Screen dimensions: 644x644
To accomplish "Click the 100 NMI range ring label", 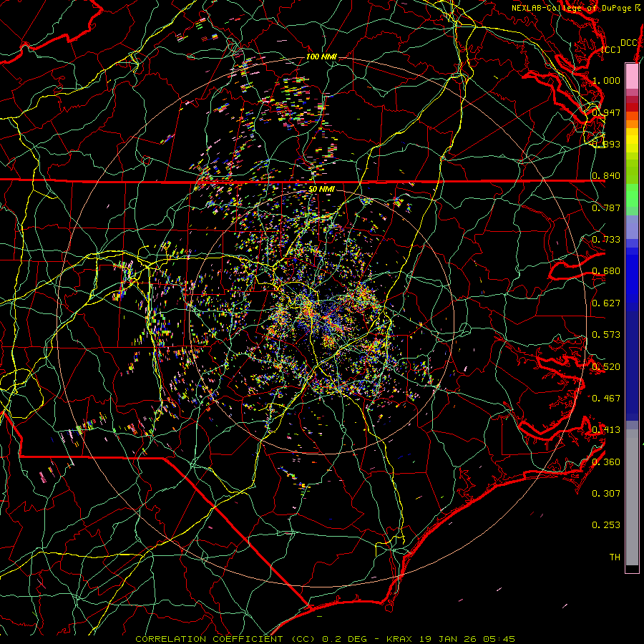I will 321,57.
